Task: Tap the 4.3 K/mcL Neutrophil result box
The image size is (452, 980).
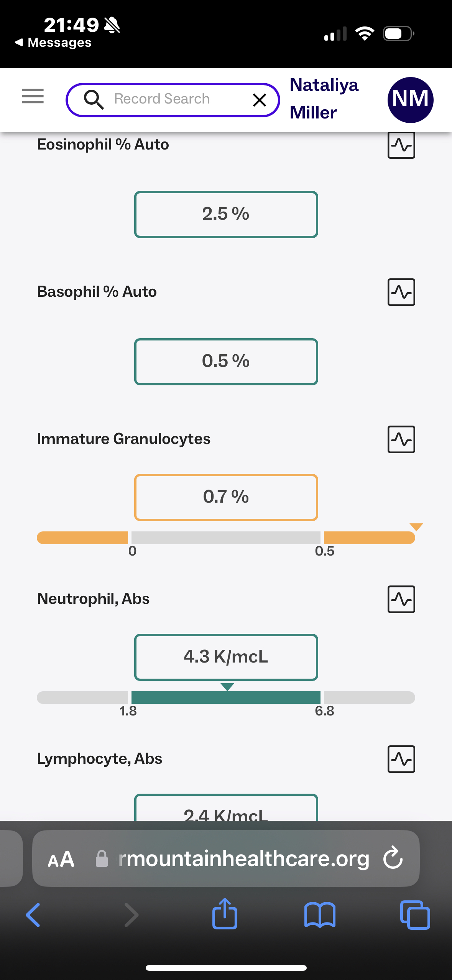Action: (x=226, y=657)
